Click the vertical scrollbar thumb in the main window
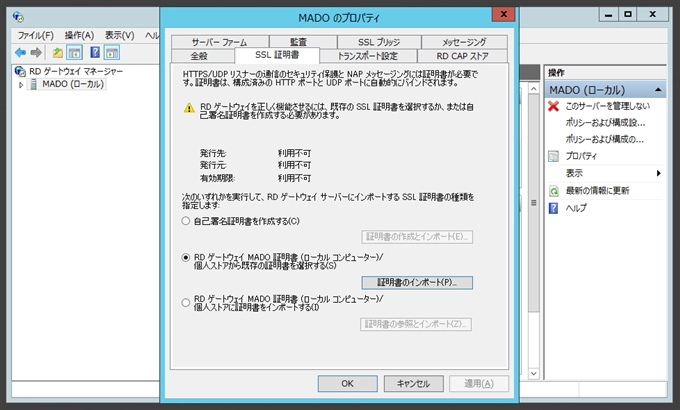The image size is (680, 410). [534, 203]
